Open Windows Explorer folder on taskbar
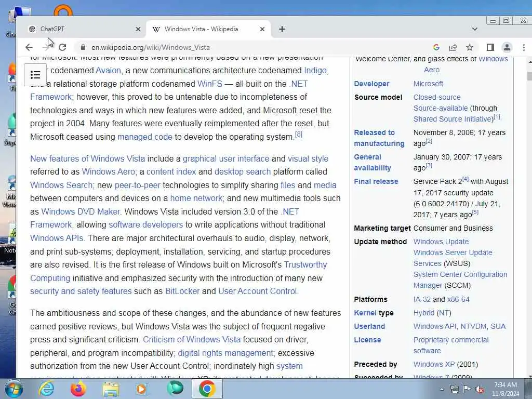This screenshot has height=399, width=532. click(x=111, y=390)
